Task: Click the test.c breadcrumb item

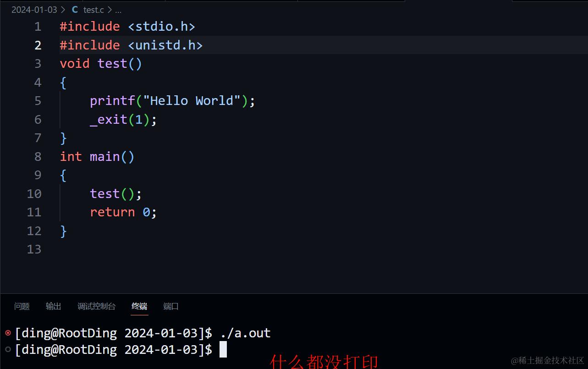Action: tap(94, 10)
